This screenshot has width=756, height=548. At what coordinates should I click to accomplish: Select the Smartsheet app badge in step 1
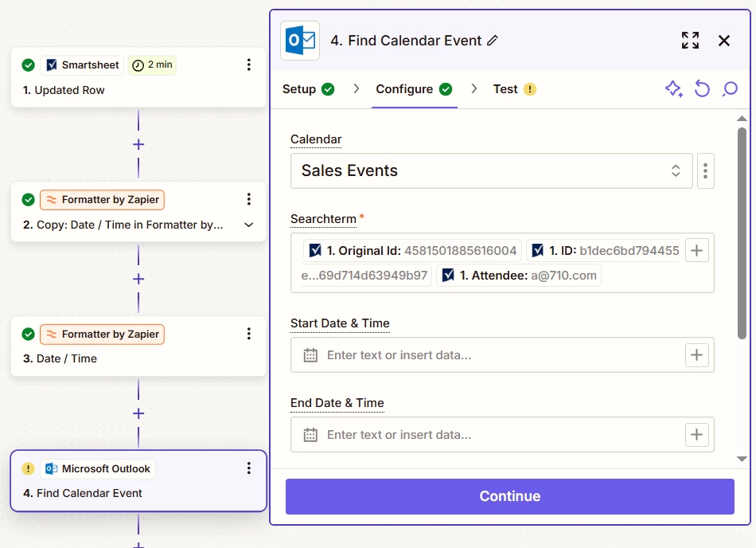click(x=83, y=65)
